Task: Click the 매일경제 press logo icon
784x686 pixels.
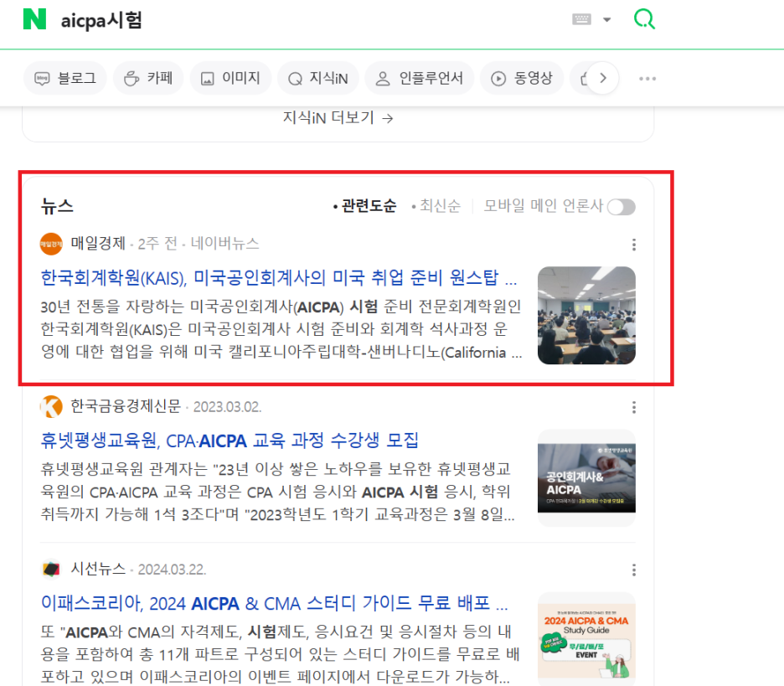Action: (x=51, y=244)
